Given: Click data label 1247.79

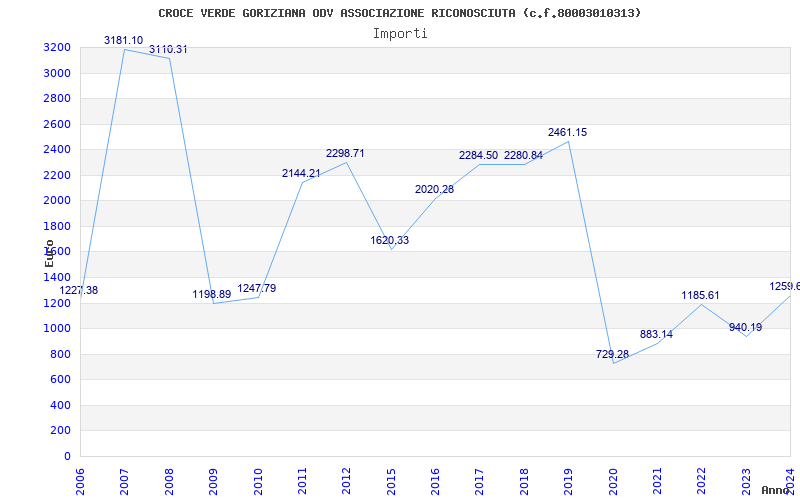Looking at the screenshot, I should [x=257, y=288].
